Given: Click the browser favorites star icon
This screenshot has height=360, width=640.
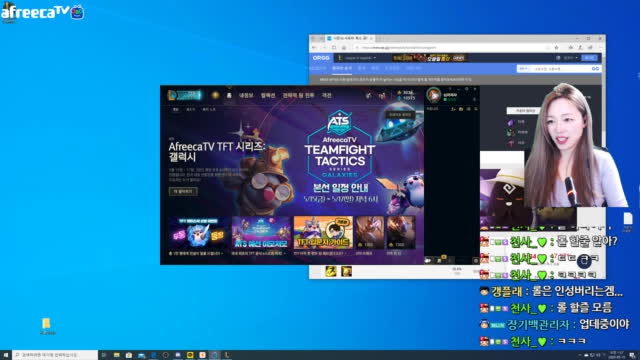Looking at the screenshot, I should pos(556,48).
